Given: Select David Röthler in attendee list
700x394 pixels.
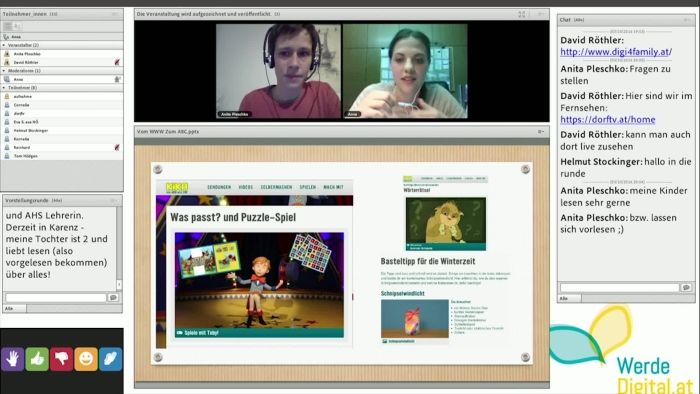Looking at the screenshot, I should (62, 62).
